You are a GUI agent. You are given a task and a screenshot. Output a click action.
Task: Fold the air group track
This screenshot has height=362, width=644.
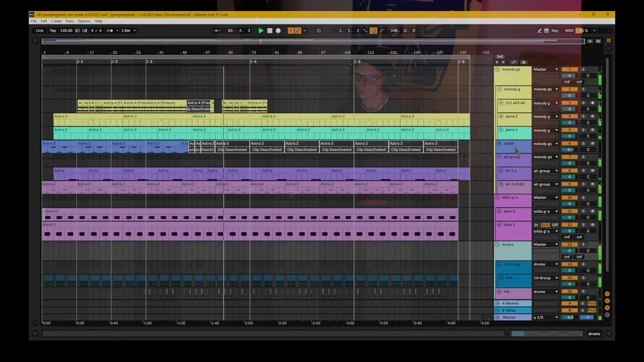(499, 157)
